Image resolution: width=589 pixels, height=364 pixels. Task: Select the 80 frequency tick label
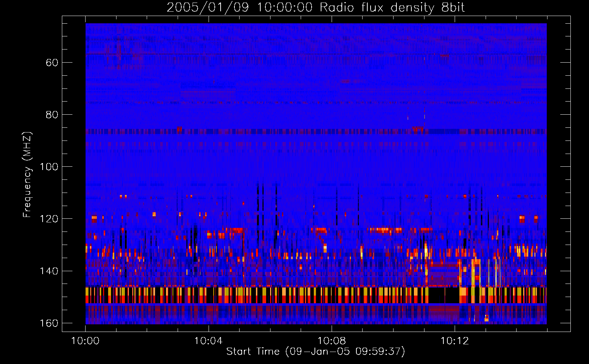[52, 115]
